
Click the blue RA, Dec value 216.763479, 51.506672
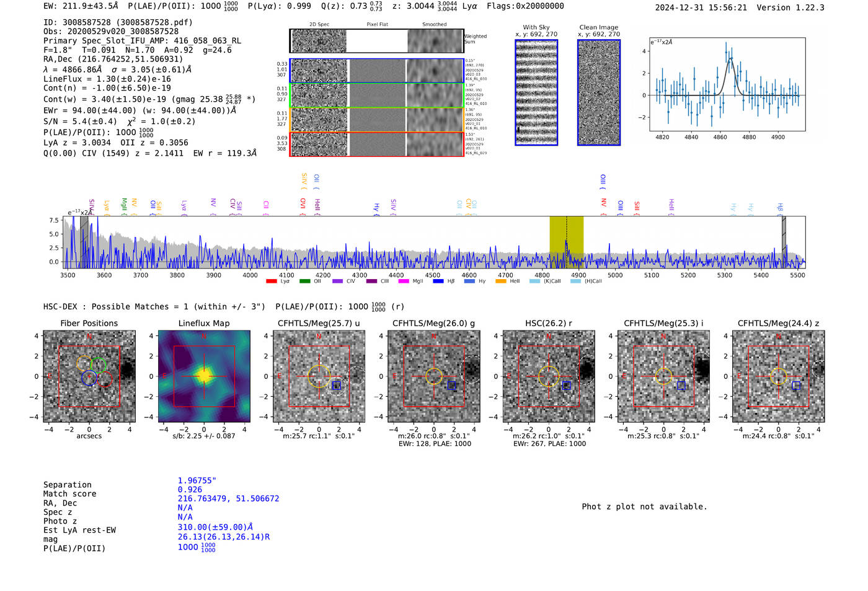[228, 499]
